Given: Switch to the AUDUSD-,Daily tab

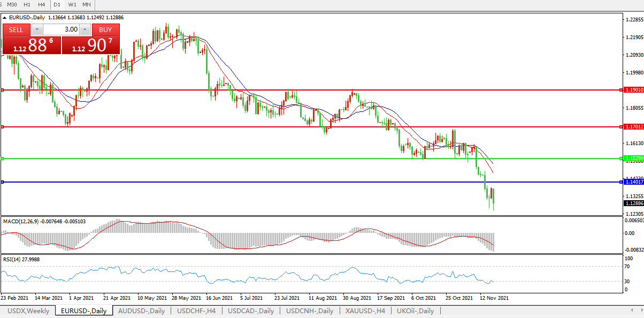Looking at the screenshot, I should pyautogui.click(x=141, y=311).
